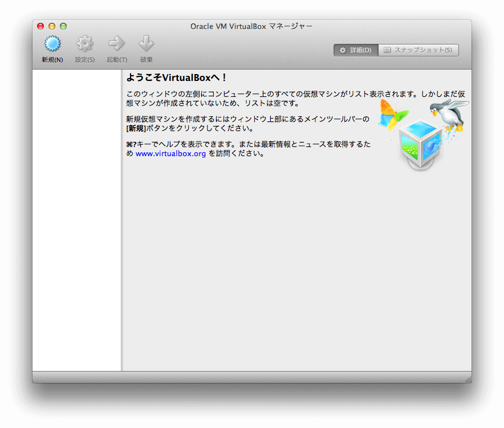The image size is (504, 428).
Task: Click the yellow minimize button
Action: [51, 26]
